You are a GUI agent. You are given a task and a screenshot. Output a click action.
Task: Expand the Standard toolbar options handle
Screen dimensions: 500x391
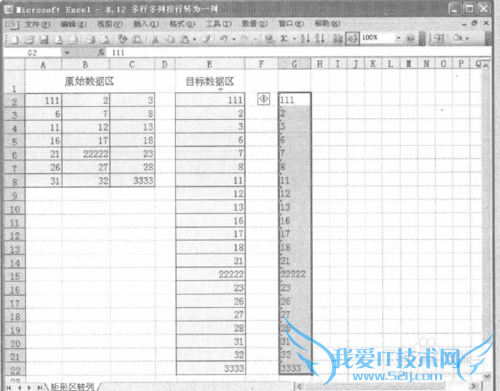pyautogui.click(x=422, y=39)
